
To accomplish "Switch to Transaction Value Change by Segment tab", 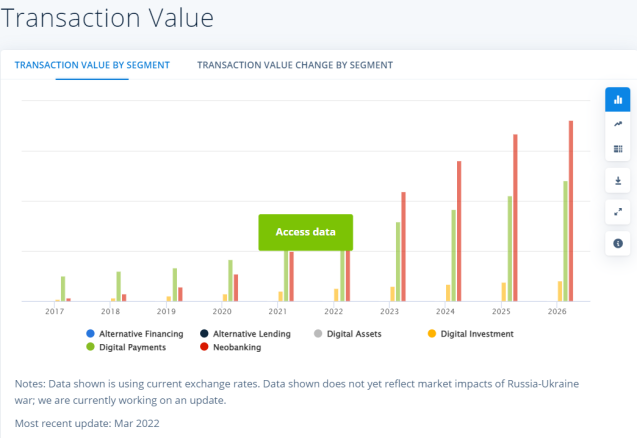I will (295, 65).
